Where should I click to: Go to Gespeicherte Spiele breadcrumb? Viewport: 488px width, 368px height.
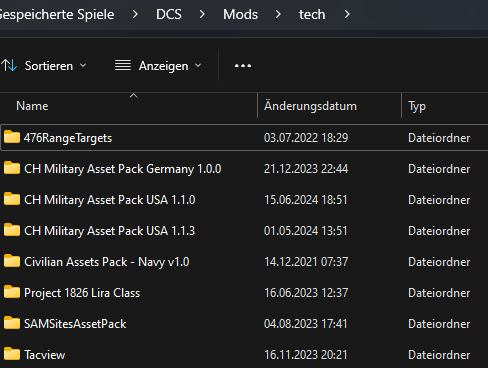point(57,14)
